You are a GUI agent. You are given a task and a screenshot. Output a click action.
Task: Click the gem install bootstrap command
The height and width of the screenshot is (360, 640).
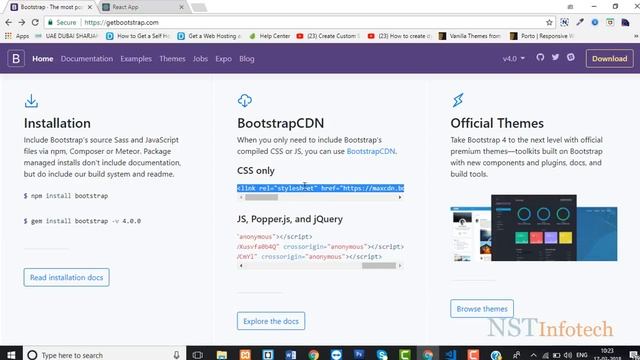tap(82, 221)
